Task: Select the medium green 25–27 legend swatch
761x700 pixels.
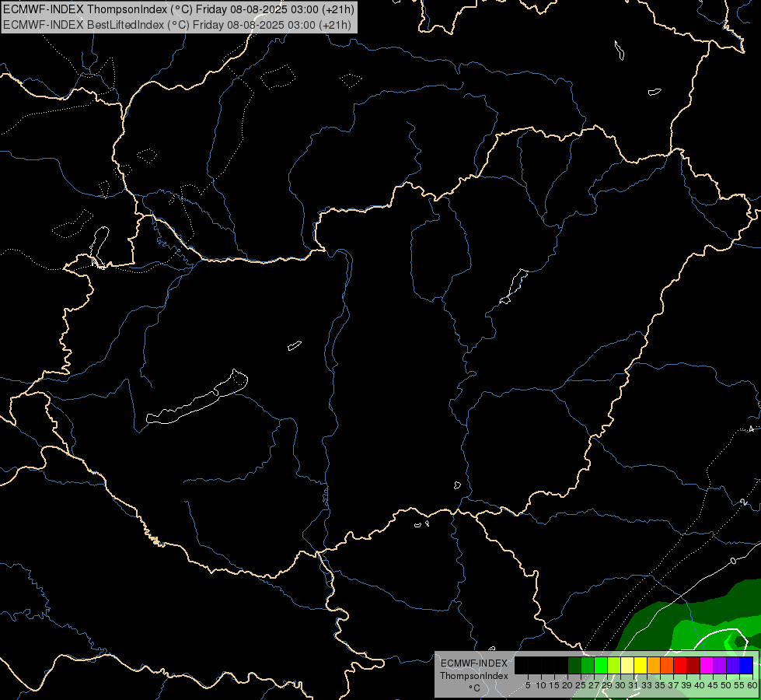Action: (587, 666)
